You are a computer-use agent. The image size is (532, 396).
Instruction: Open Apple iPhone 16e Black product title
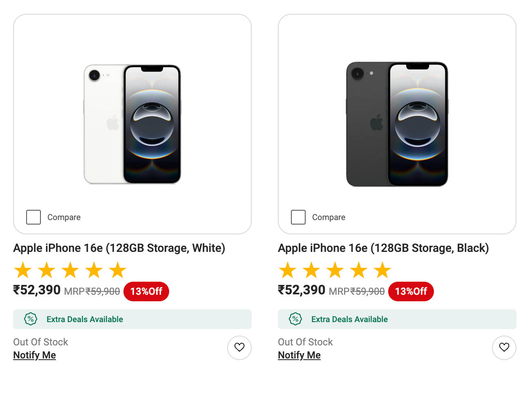tap(383, 248)
